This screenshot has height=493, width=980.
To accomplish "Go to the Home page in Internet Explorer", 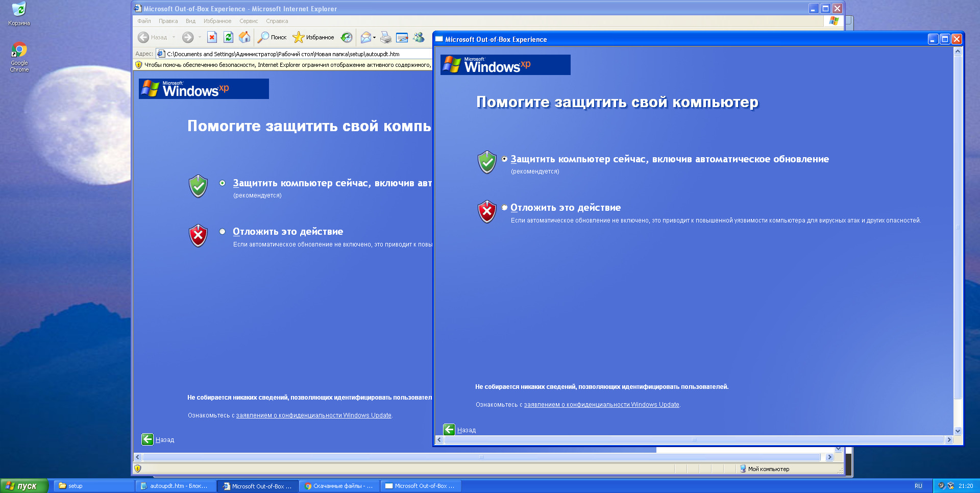I will tap(245, 37).
